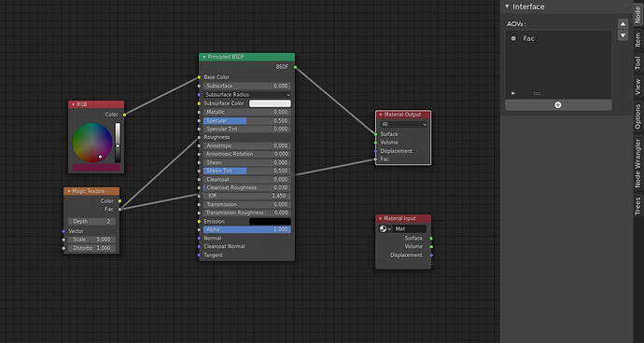The height and width of the screenshot is (343, 644).
Task: Click the BSDF output socket
Action: [295, 67]
